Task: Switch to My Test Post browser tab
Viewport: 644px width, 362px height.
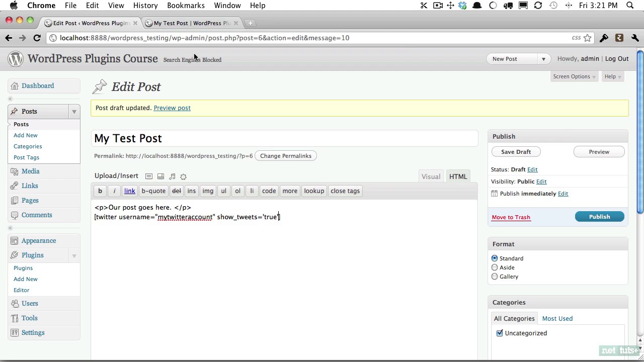Action: click(192, 23)
